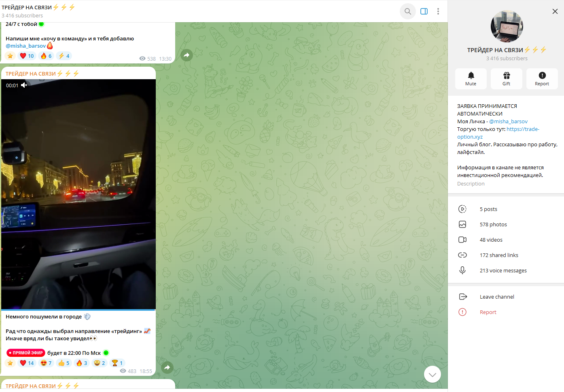Add starstruck reaction with count 2
This screenshot has width=564, height=392.
coord(100,363)
